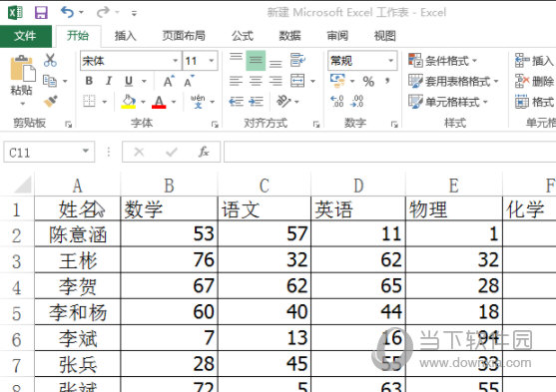Open the 公式 tab
Viewport: 556px width, 392px height.
[243, 36]
